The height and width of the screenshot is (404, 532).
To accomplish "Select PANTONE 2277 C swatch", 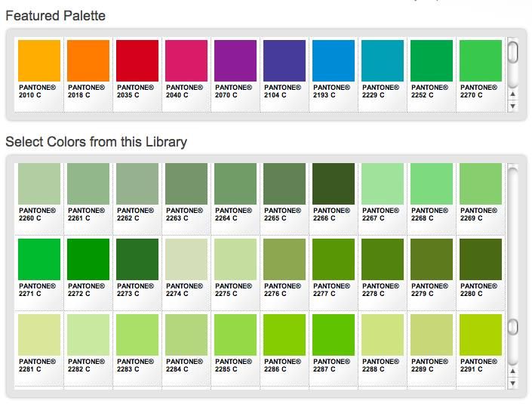I will [334, 259].
